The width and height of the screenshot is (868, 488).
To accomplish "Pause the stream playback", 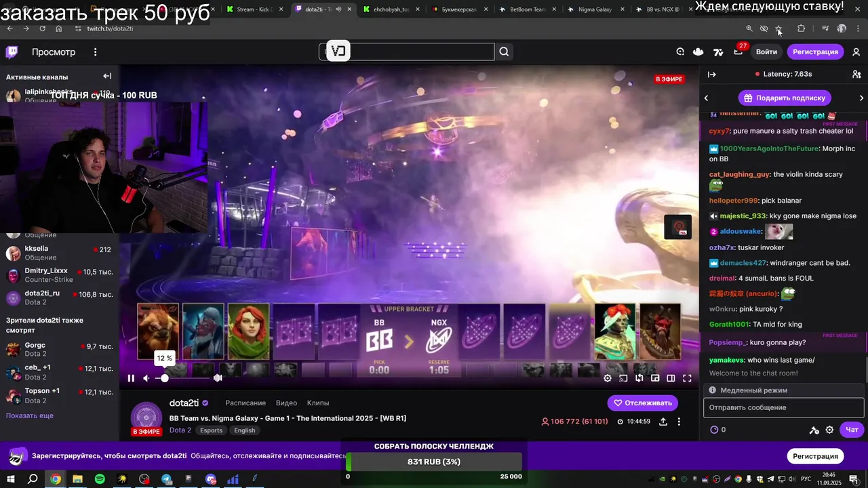I will (131, 378).
